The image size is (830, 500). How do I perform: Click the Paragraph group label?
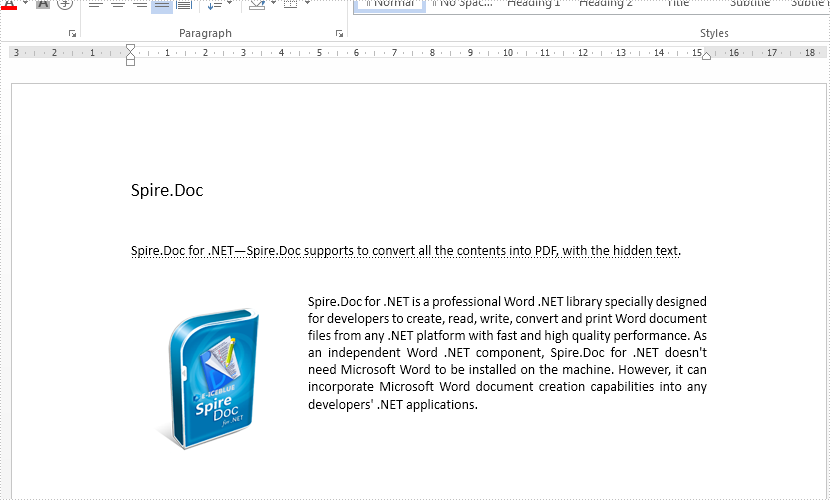pyautogui.click(x=205, y=33)
